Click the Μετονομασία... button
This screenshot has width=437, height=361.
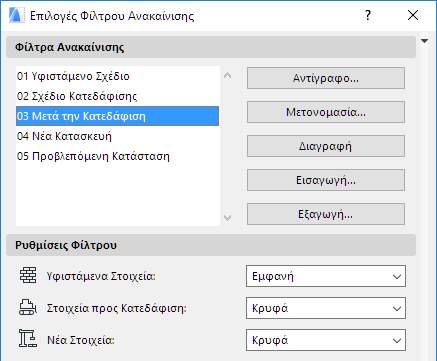coord(326,112)
